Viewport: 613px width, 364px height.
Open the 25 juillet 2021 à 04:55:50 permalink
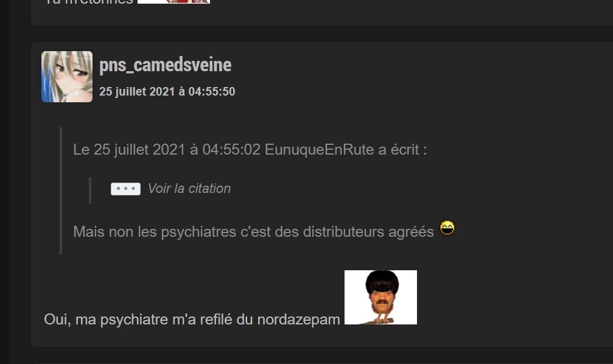pos(167,91)
